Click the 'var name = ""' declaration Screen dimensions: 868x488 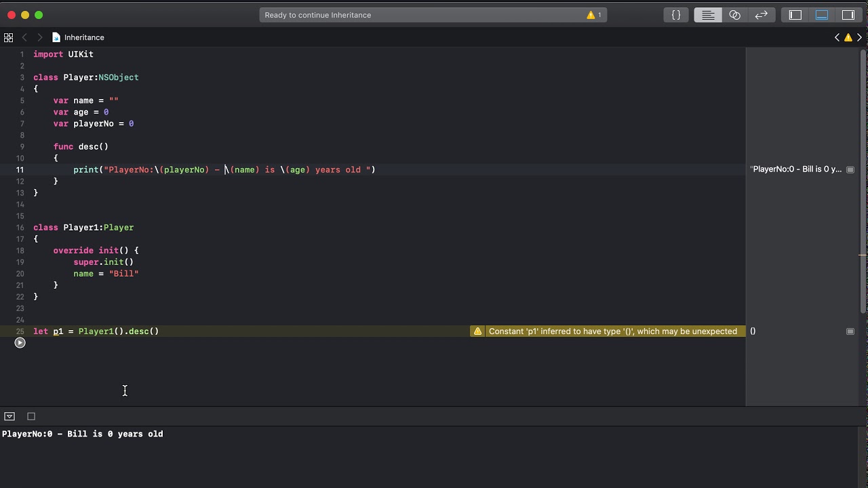click(86, 100)
